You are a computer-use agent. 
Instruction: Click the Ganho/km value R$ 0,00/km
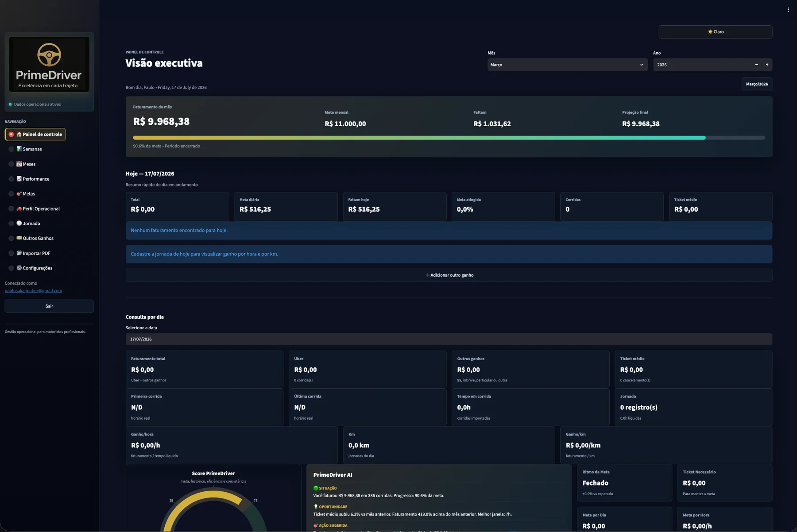tap(583, 445)
